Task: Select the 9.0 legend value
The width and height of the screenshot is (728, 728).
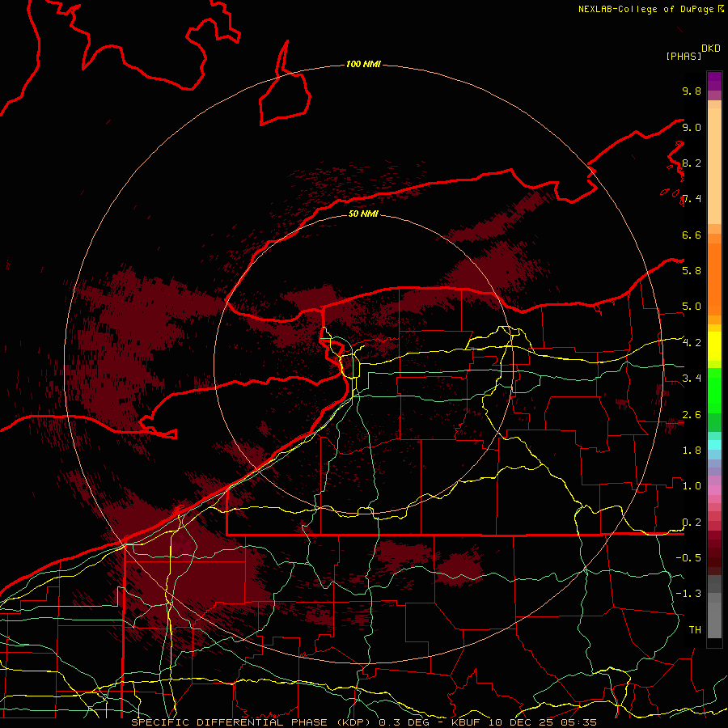Action: pos(692,127)
